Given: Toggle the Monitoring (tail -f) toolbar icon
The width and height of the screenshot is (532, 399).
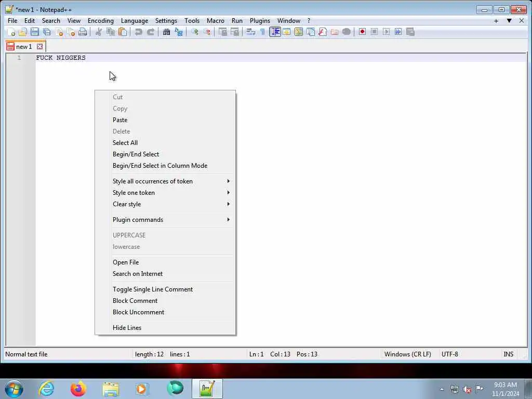Looking at the screenshot, I should pos(347,32).
